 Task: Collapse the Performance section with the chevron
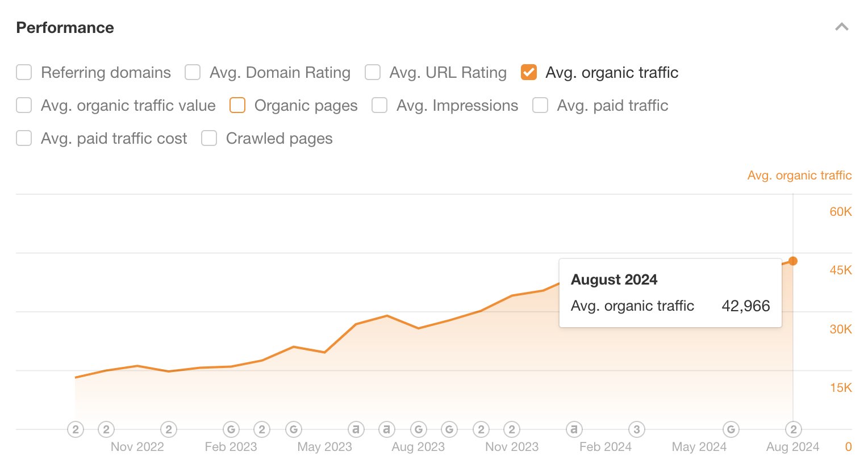coord(842,27)
